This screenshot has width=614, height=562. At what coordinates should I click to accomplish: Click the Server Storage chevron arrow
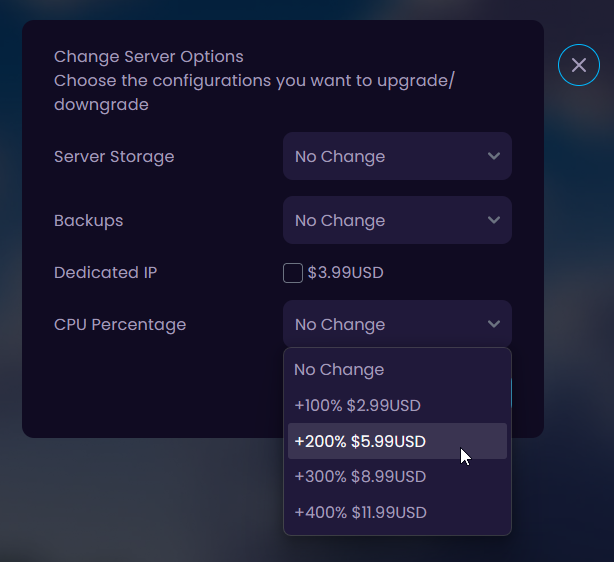pos(494,156)
